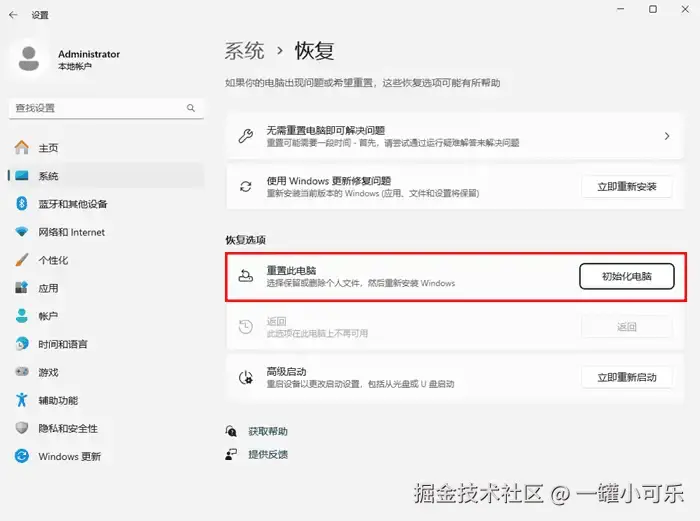
Task: Click the 主页 house icon
Action: coord(21,147)
